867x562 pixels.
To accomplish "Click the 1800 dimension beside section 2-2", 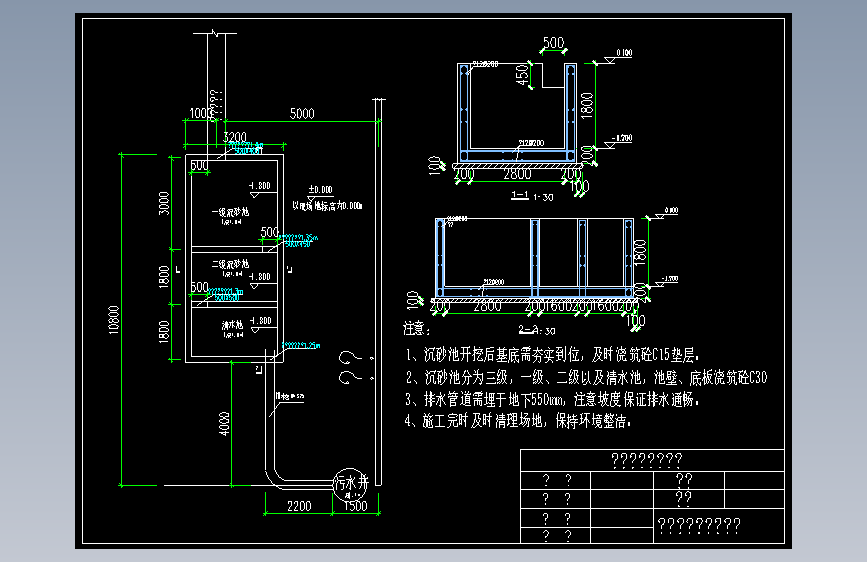I will (x=640, y=252).
